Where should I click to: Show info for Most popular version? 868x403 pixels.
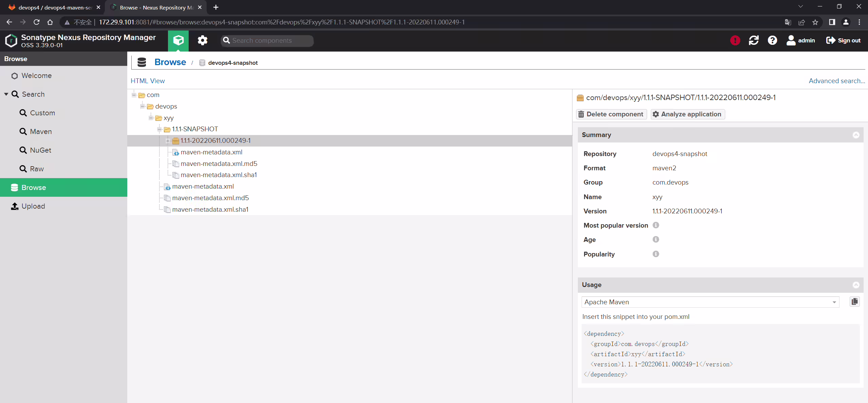656,225
